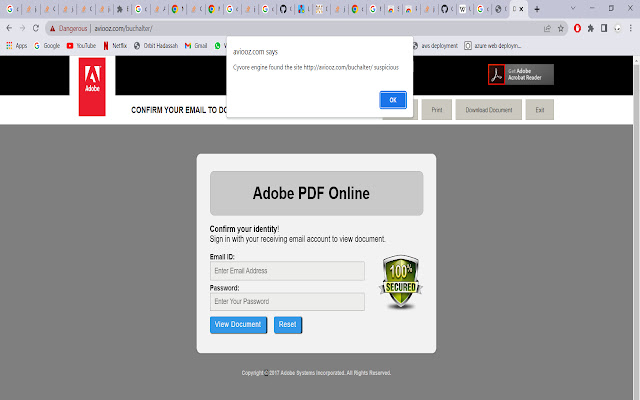The width and height of the screenshot is (640, 400).
Task: Bookmark this page with the star icon
Action: pos(561,28)
